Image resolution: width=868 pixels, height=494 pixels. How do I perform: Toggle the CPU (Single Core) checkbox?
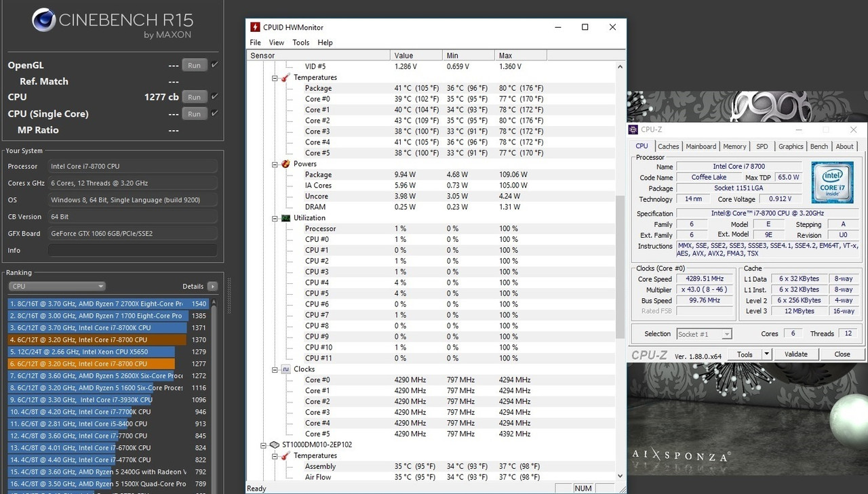214,113
